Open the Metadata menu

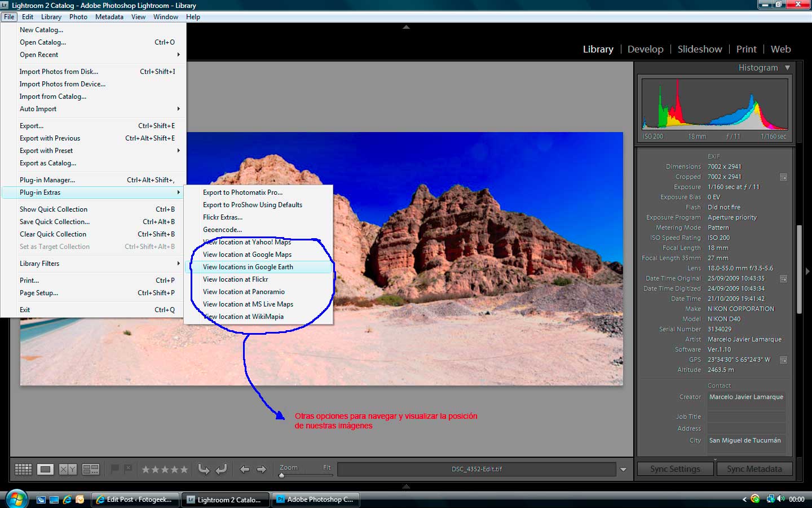(109, 17)
